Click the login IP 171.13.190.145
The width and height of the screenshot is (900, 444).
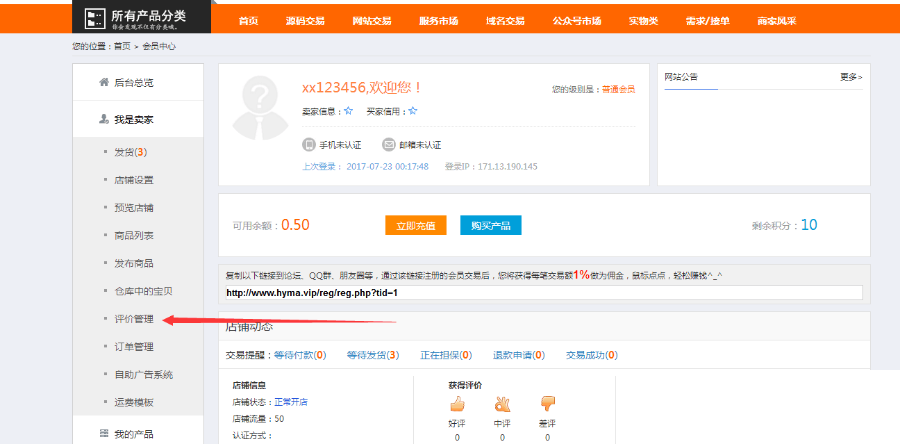click(x=507, y=166)
